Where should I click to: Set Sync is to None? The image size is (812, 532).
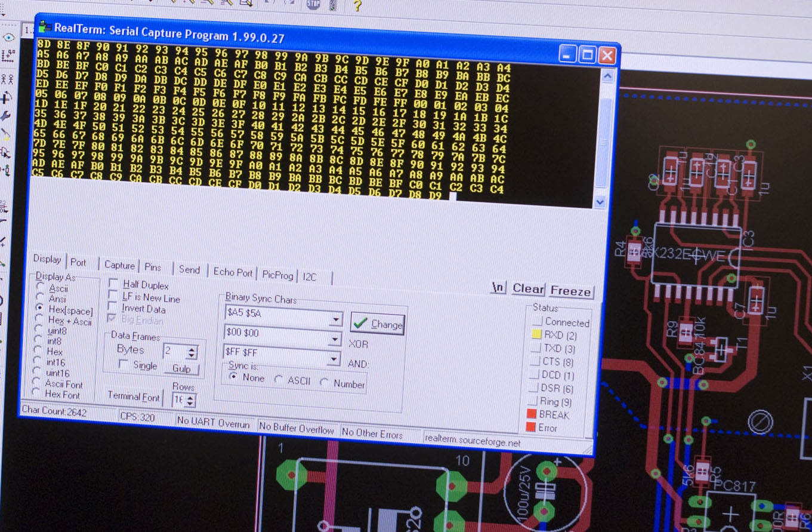(x=233, y=377)
